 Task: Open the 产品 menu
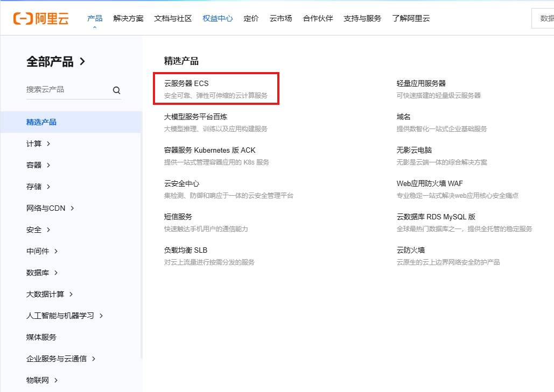click(95, 18)
